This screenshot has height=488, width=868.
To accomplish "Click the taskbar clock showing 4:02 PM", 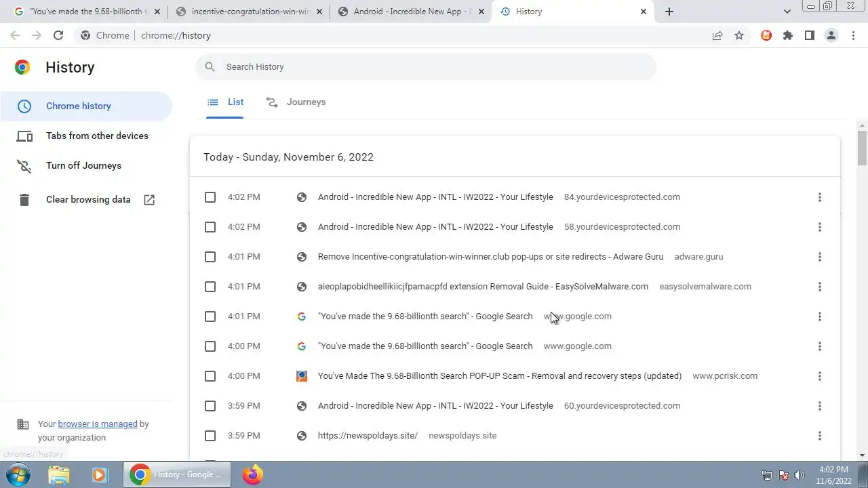I will 833,475.
